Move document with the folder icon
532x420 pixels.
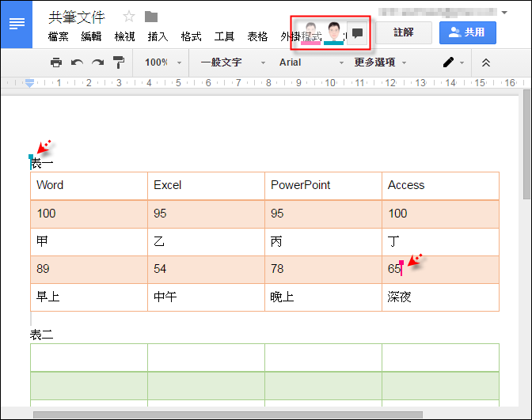(x=151, y=17)
